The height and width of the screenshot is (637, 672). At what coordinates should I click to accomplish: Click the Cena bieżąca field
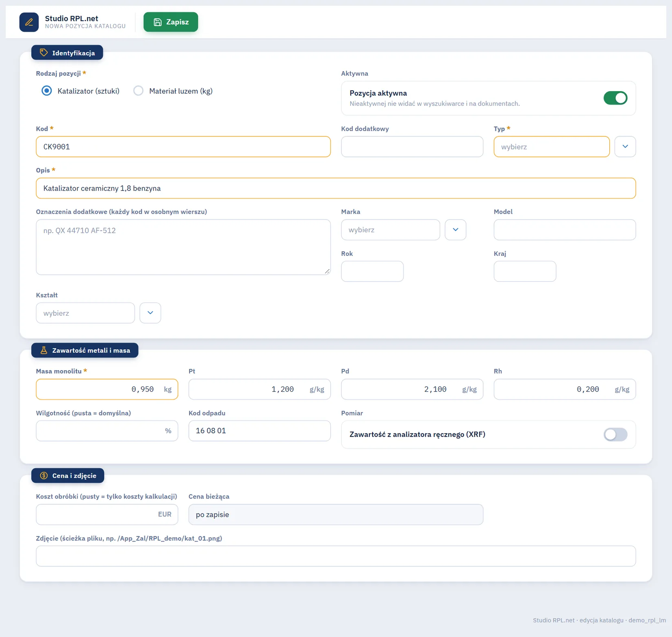[x=336, y=514]
